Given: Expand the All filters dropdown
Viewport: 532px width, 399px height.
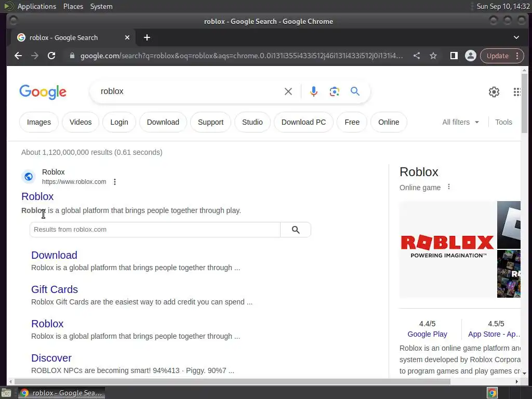Looking at the screenshot, I should pos(460,122).
